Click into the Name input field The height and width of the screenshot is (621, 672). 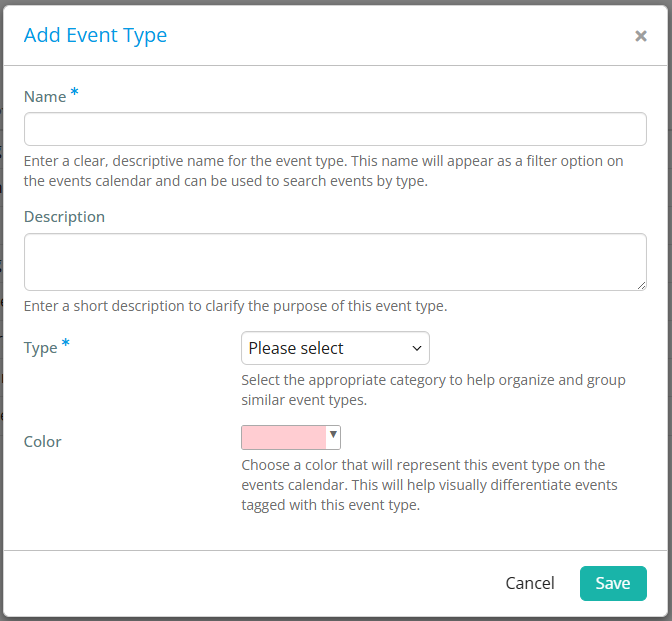pos(335,129)
